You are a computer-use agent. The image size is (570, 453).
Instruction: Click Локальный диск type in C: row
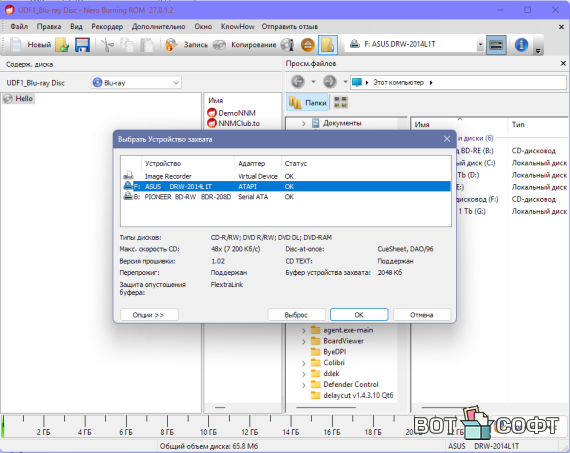tap(539, 163)
